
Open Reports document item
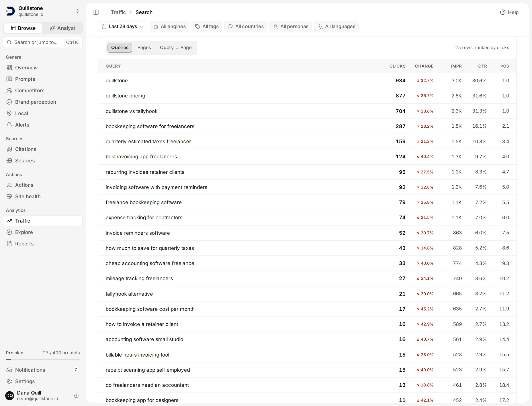(43, 244)
